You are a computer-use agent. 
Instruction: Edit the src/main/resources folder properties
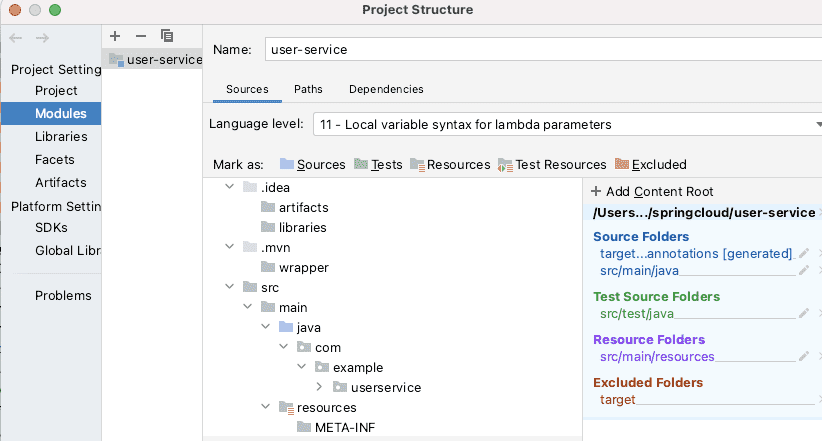tap(803, 357)
